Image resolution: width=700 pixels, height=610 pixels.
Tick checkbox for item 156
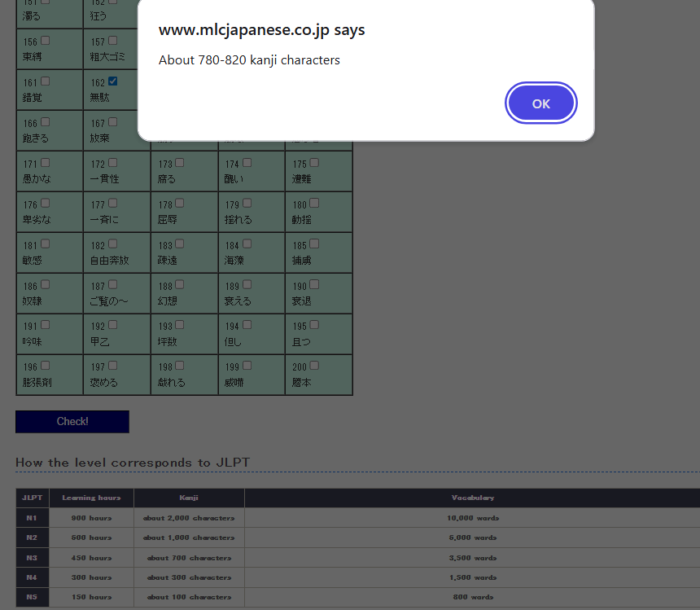coord(45,41)
